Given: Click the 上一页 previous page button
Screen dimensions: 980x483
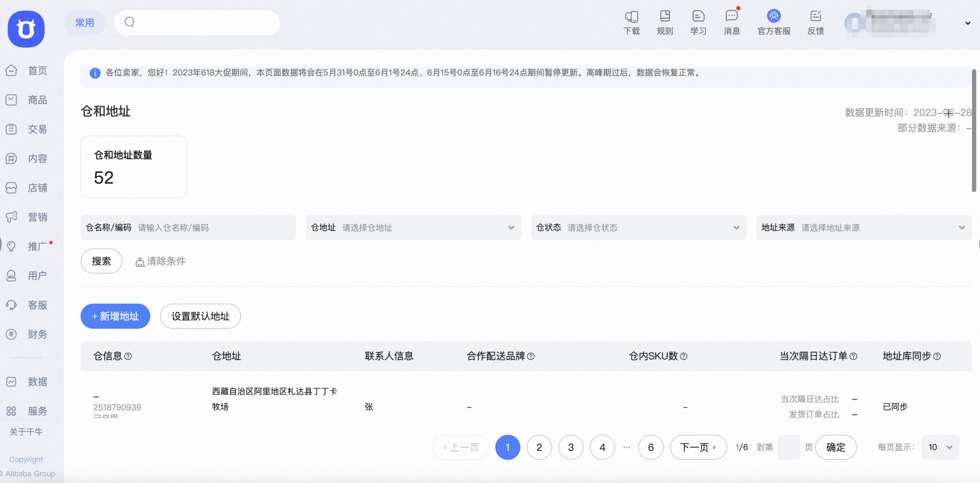Looking at the screenshot, I should 461,447.
